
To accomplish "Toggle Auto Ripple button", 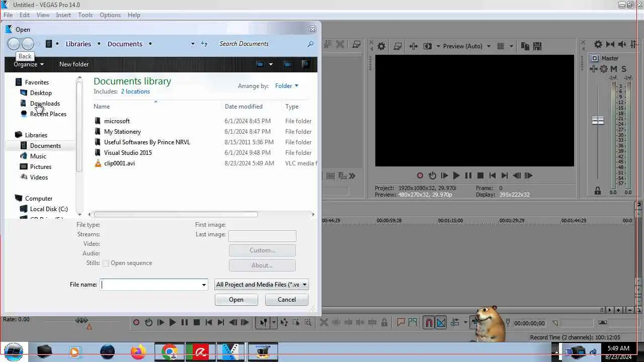I will 455,323.
